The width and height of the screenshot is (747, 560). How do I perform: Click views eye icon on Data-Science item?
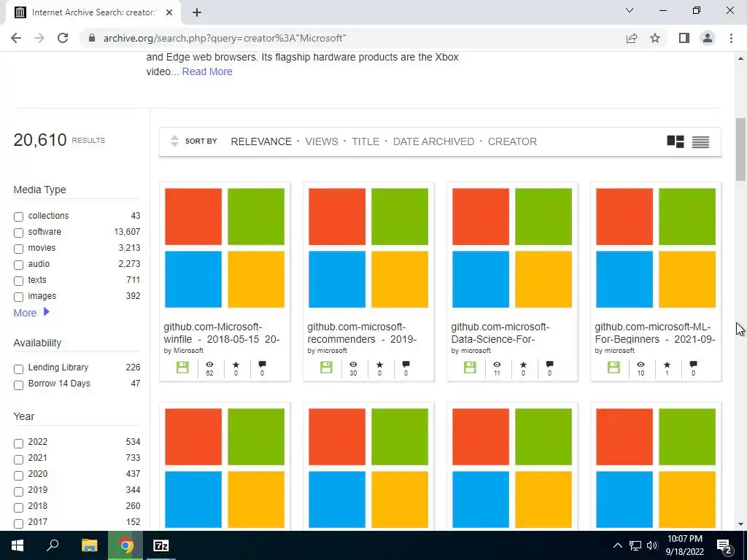point(497,365)
